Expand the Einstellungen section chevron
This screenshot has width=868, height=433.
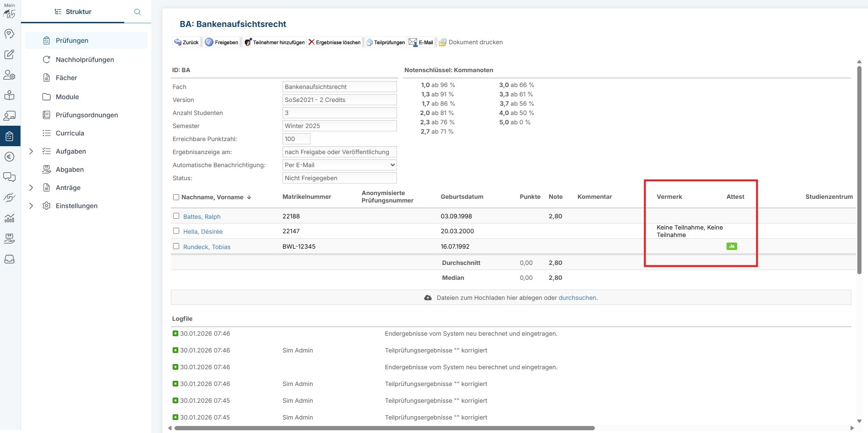[x=31, y=206]
